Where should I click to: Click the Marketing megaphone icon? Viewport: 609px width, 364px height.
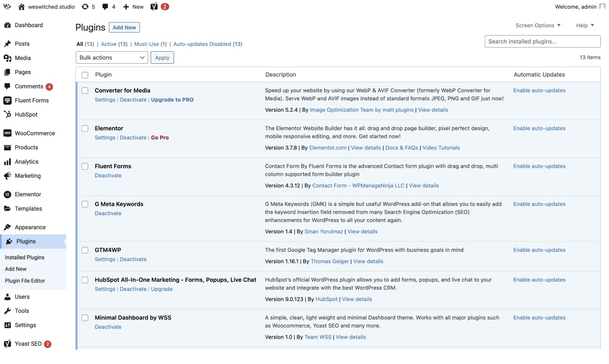point(7,176)
